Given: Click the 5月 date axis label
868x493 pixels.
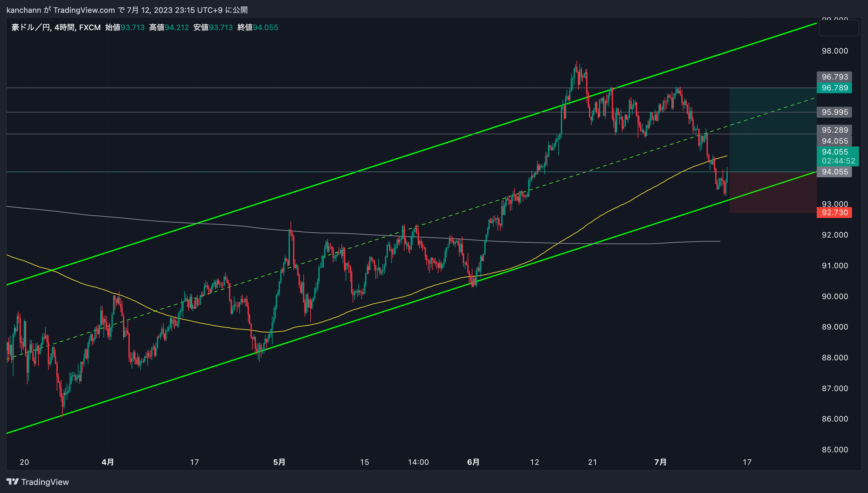Looking at the screenshot, I should click(x=279, y=462).
